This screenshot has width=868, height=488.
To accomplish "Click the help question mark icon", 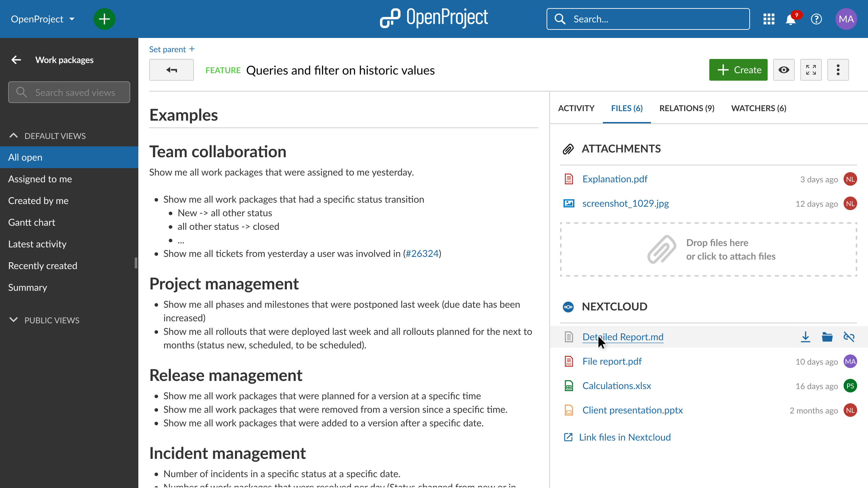I will click(x=816, y=19).
